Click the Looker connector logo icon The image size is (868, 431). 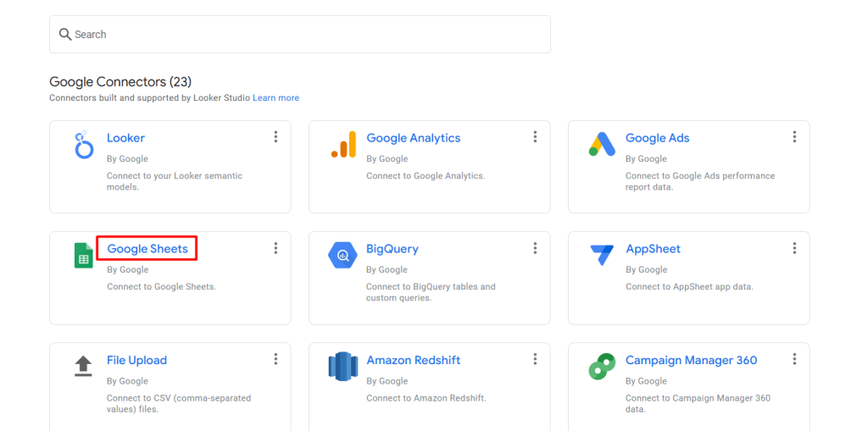pos(83,145)
